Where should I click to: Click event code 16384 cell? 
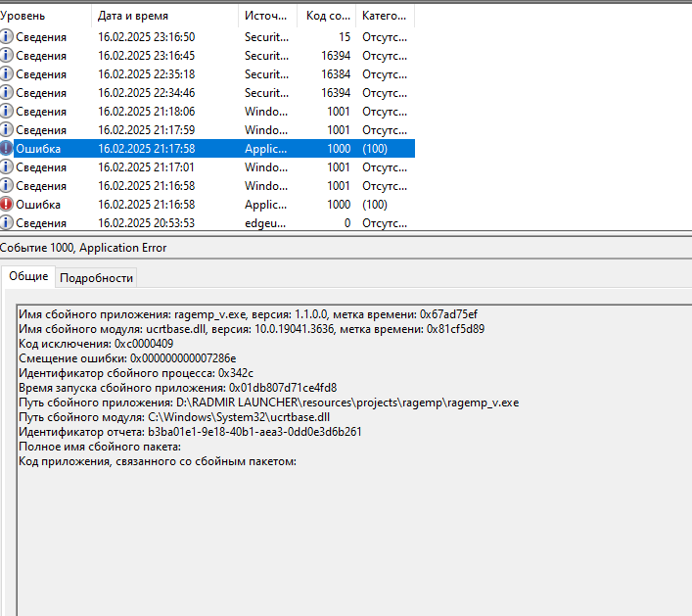[x=336, y=74]
